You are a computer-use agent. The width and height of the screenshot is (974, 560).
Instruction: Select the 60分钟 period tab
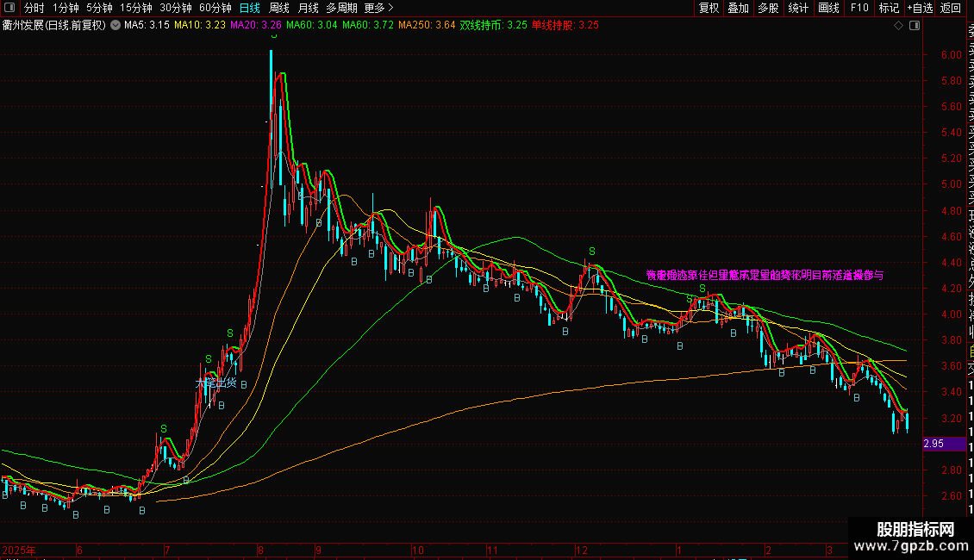click(215, 8)
